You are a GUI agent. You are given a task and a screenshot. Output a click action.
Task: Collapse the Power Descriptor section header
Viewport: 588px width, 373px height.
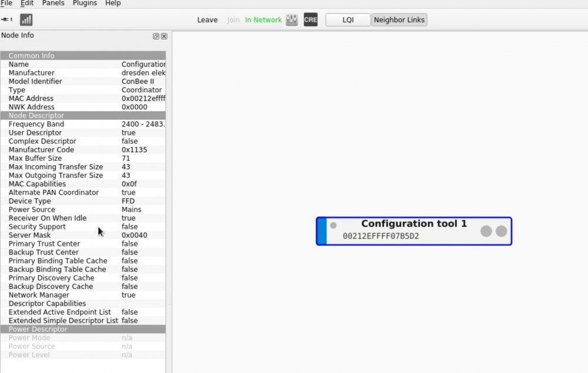click(83, 329)
